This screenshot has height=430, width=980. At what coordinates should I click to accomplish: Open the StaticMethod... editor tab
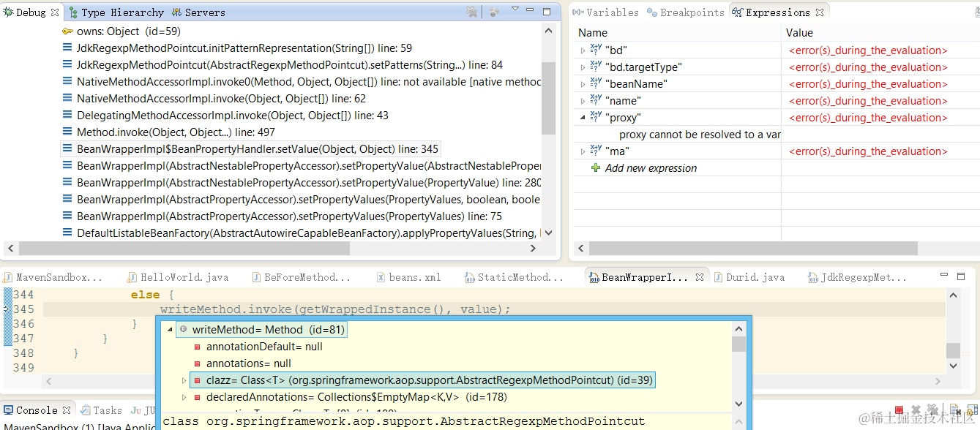[x=515, y=277]
